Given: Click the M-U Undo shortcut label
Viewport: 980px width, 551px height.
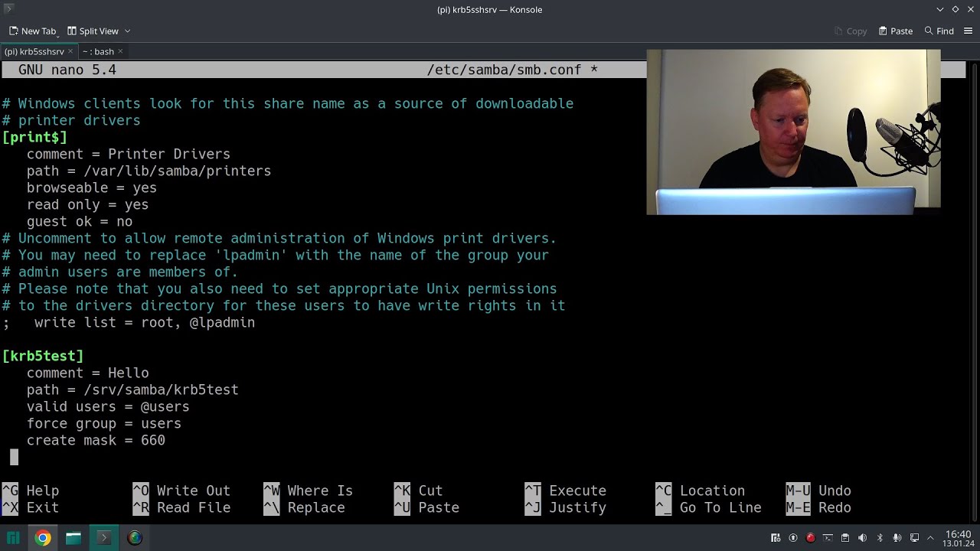Looking at the screenshot, I should click(818, 491).
